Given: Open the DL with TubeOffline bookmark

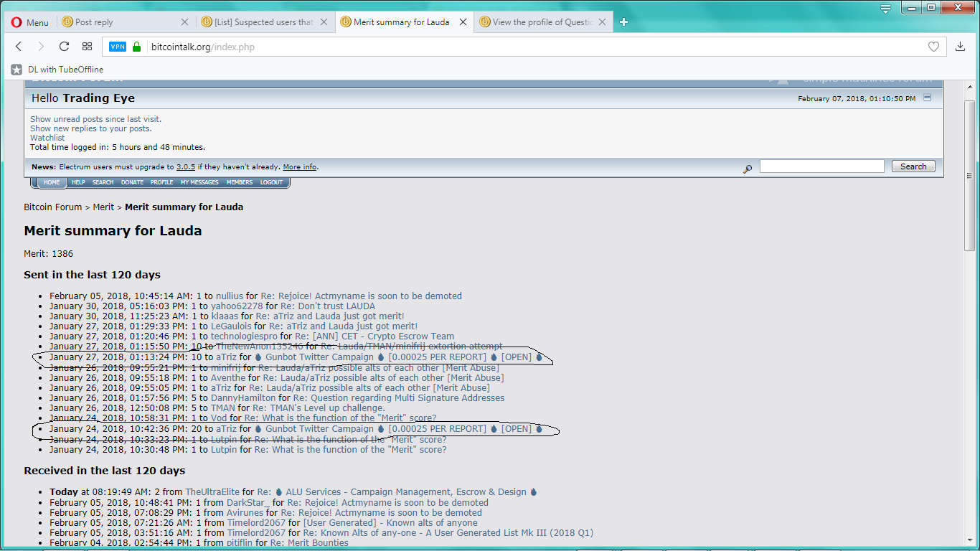Looking at the screenshot, I should [57, 70].
